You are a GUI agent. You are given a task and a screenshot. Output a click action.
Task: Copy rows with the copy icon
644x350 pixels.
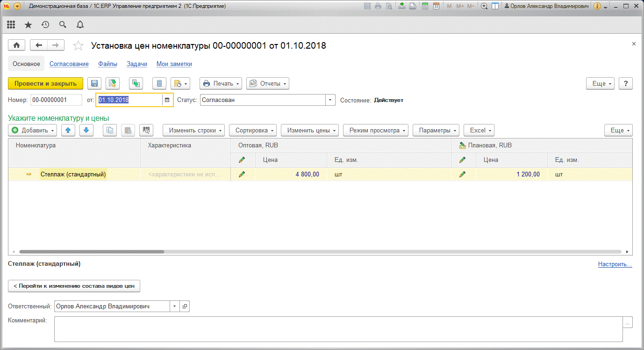[110, 130]
